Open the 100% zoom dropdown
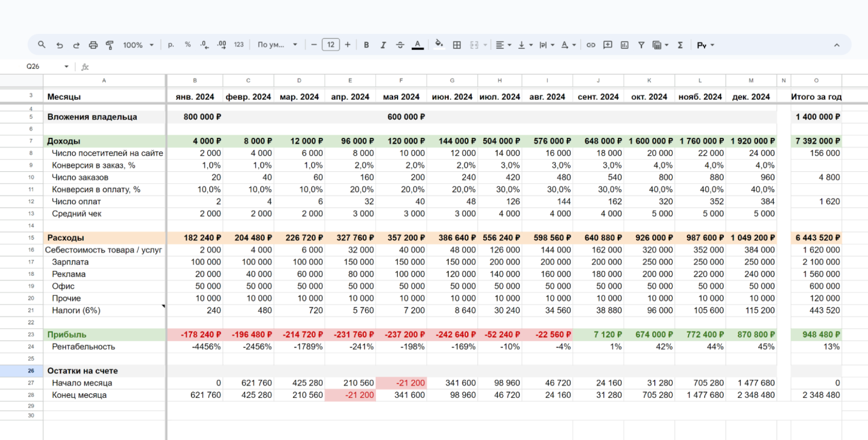 tap(138, 45)
